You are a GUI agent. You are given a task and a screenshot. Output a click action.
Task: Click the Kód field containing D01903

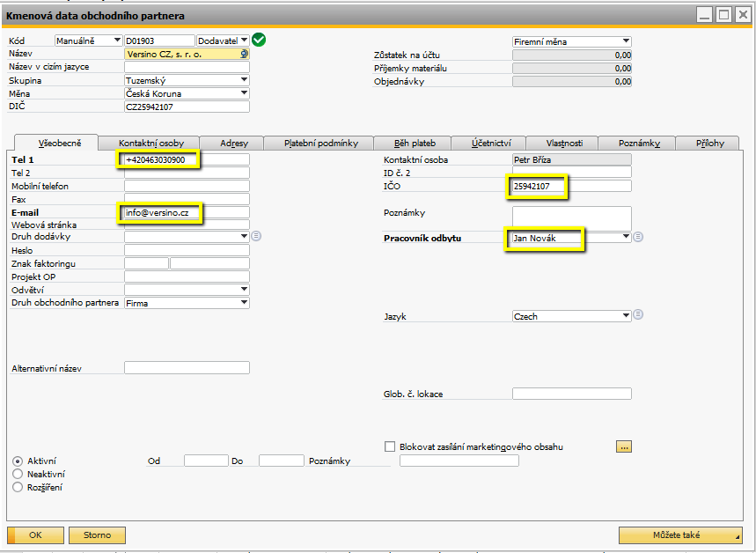point(159,41)
